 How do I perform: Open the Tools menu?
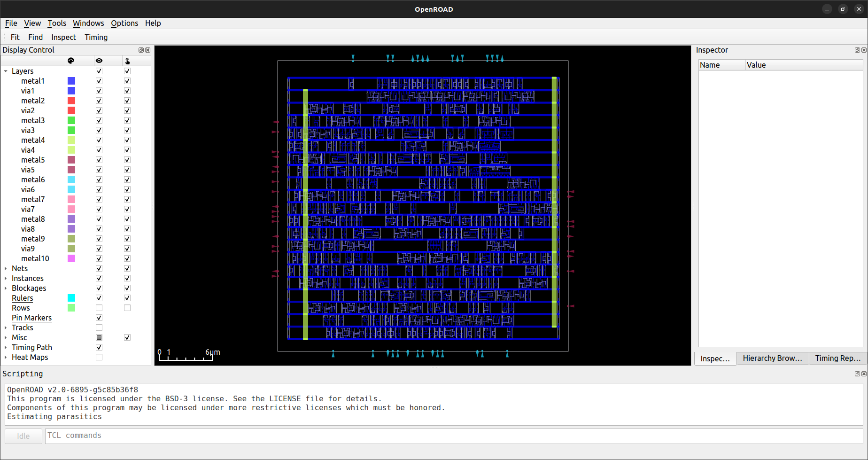pos(57,23)
